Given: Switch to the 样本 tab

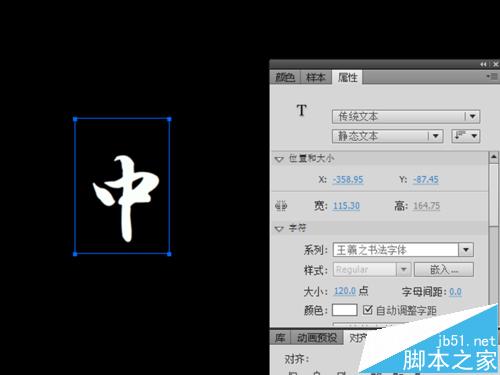Looking at the screenshot, I should click(x=316, y=78).
